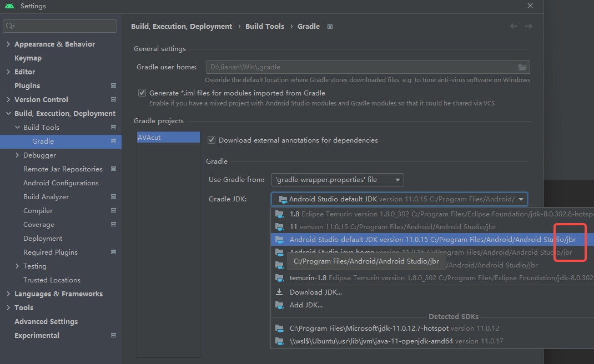The image size is (594, 364).
Task: Select Gradle in the settings tree
Action: click(x=61, y=141)
